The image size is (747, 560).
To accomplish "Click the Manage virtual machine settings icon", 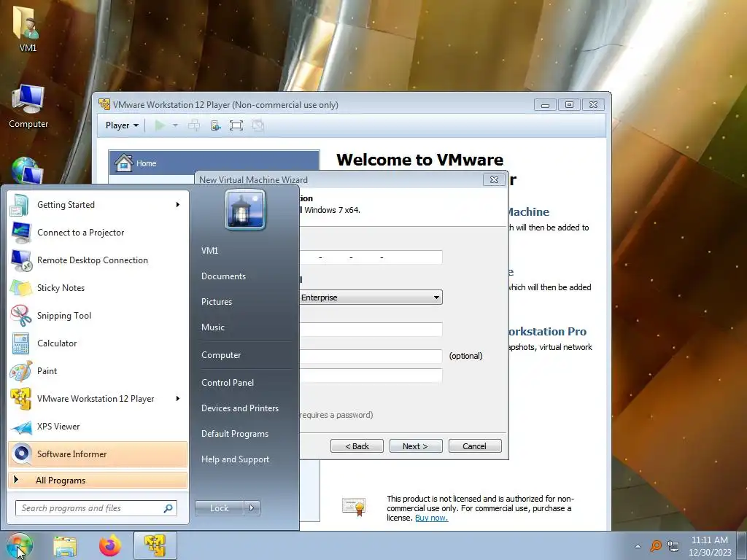I will (x=215, y=125).
